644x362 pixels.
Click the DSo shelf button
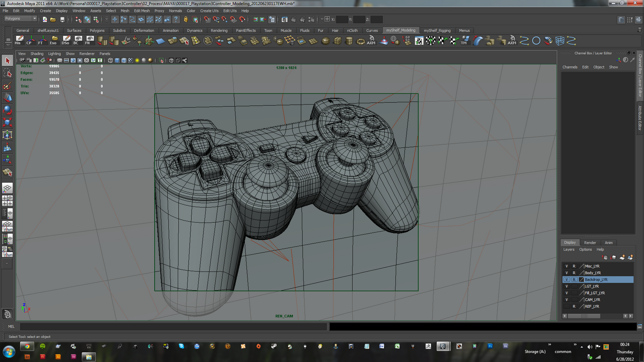pyautogui.click(x=66, y=40)
